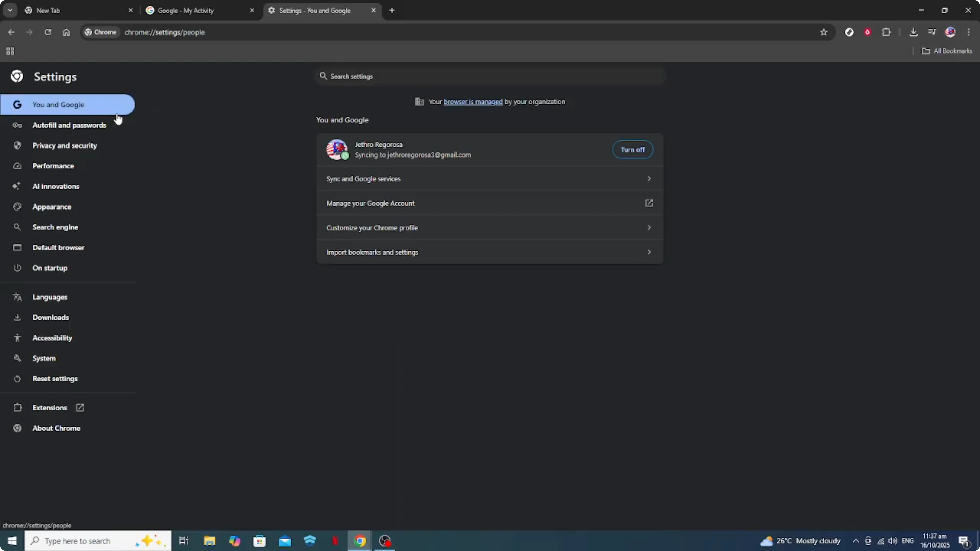
Task: Open All Bookmarks folder
Action: [x=947, y=51]
